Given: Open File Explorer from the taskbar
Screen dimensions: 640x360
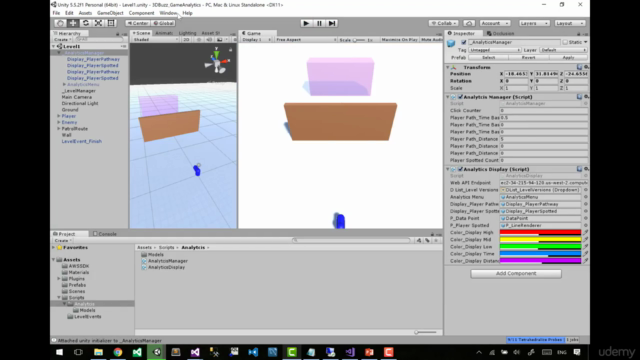Looking at the screenshot, I should tap(98, 352).
